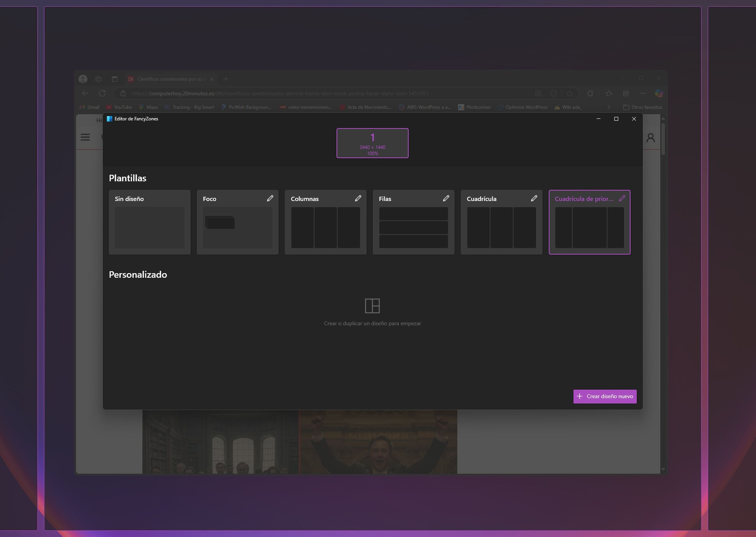
Task: Select the Foco layout template
Action: 238,222
